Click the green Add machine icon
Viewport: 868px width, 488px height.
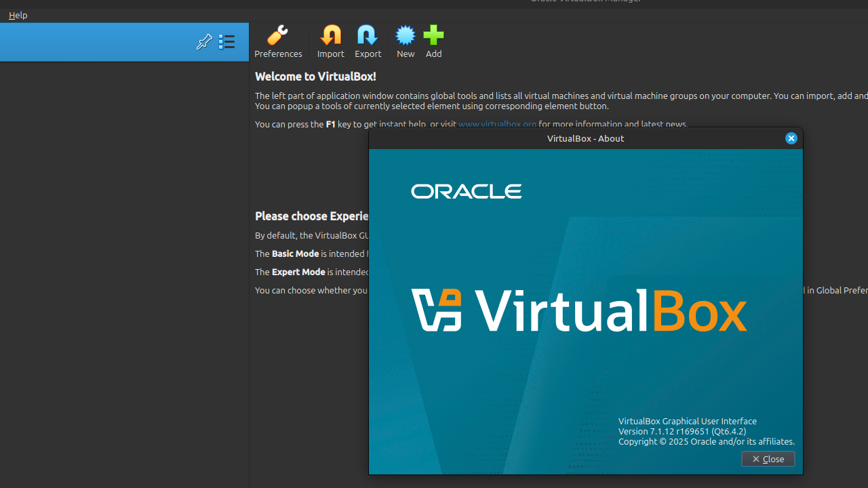[434, 41]
